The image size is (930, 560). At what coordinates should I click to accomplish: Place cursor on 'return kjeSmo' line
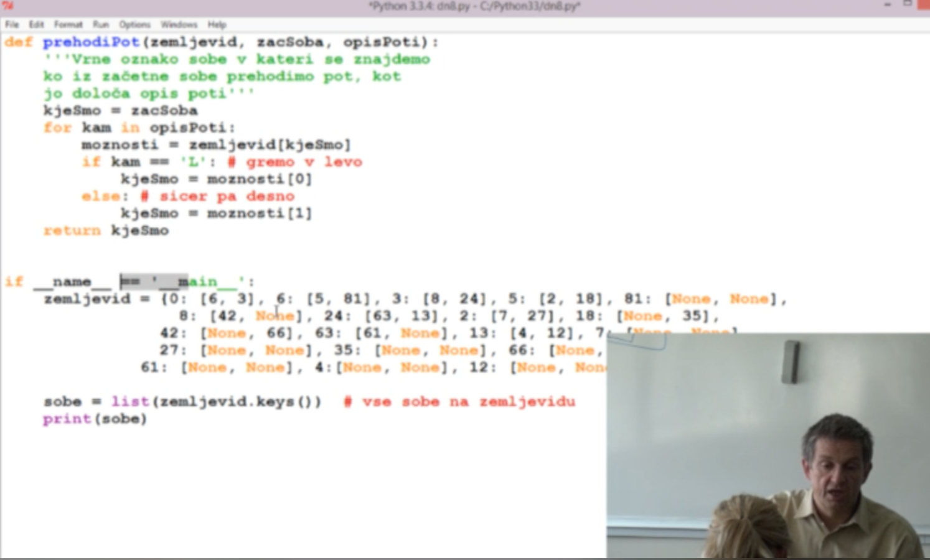pyautogui.click(x=106, y=231)
